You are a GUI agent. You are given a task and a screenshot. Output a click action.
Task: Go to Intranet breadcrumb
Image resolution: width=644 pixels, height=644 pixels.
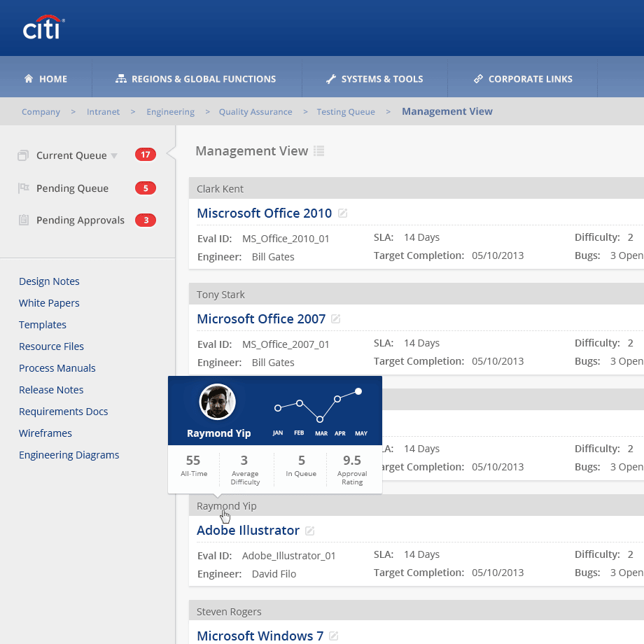[103, 112]
